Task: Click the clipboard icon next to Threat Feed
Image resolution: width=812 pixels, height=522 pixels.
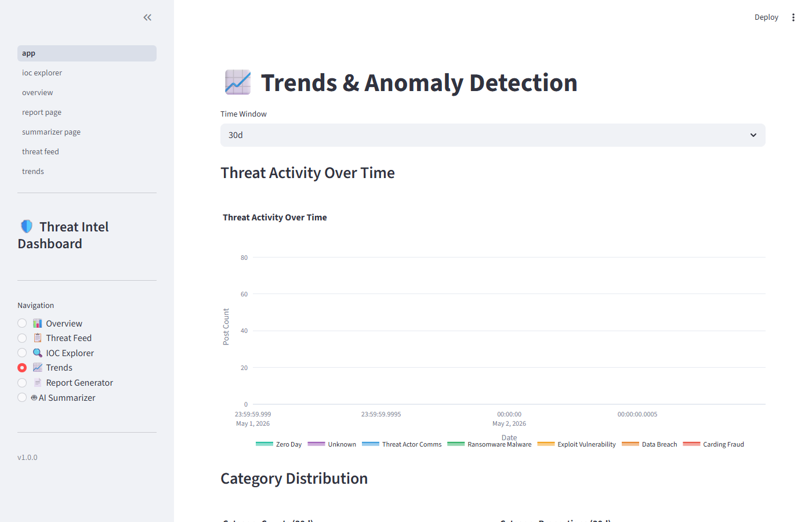Action: point(38,338)
